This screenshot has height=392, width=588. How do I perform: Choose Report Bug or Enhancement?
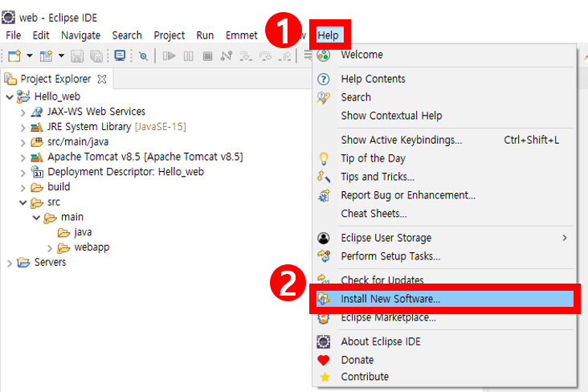tap(444, 195)
